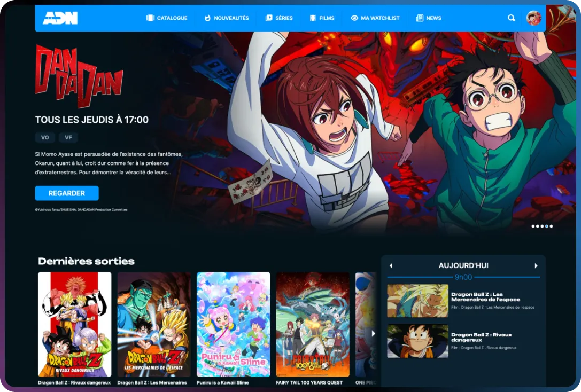Click the Dandadan title logo
The height and width of the screenshot is (392, 581).
(x=79, y=76)
